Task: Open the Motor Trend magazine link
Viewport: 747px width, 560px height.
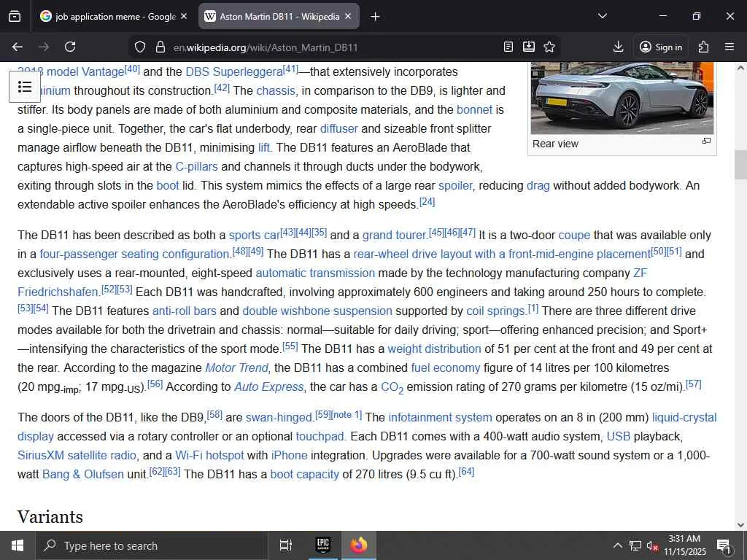Action: (x=237, y=367)
